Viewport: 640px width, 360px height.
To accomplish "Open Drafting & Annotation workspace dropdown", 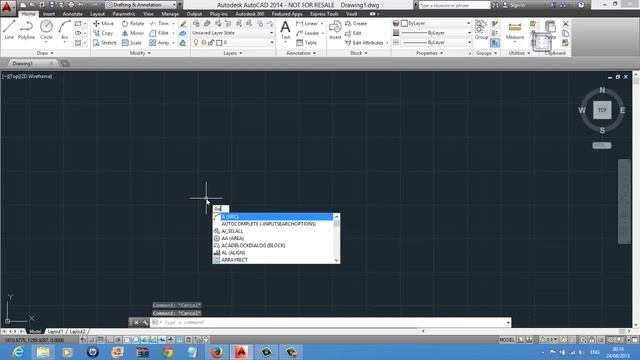I will coord(141,5).
